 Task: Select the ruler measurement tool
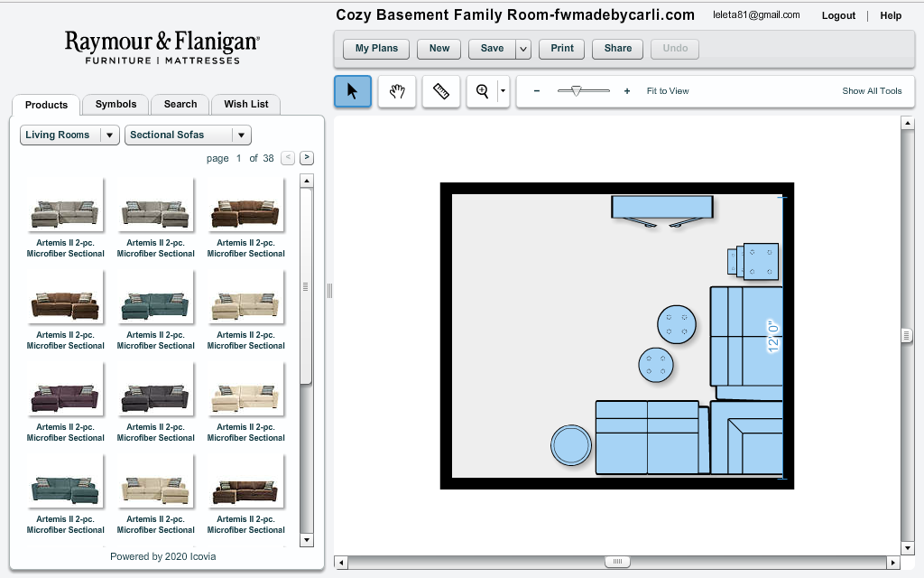[440, 90]
